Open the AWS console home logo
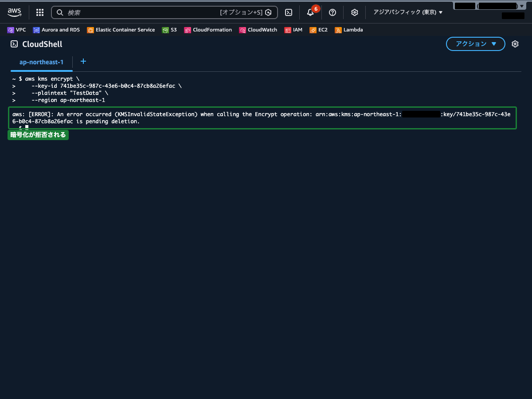 pos(14,12)
